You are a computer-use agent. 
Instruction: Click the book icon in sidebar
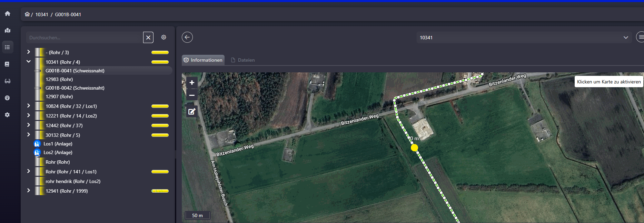click(x=7, y=64)
